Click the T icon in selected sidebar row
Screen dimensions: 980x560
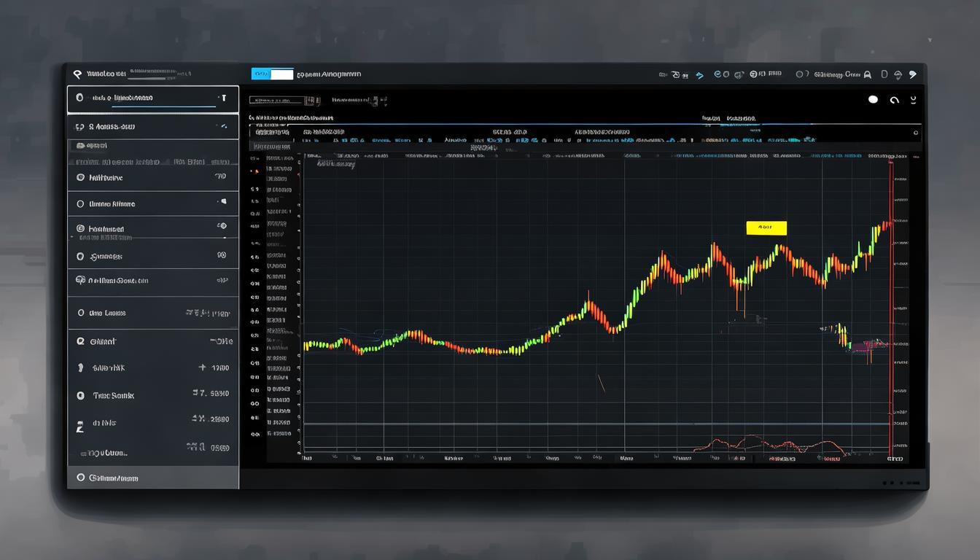point(224,98)
